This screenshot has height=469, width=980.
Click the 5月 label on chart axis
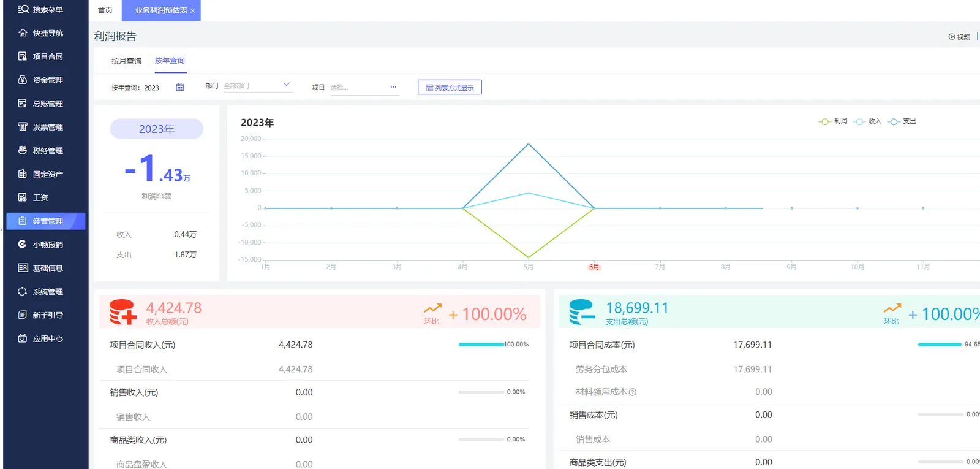(529, 267)
